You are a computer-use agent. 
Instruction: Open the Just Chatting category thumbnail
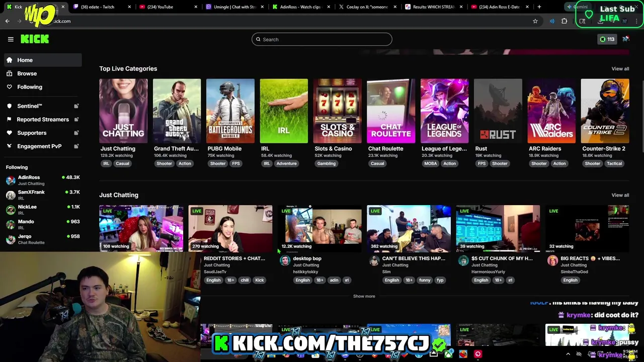(123, 111)
